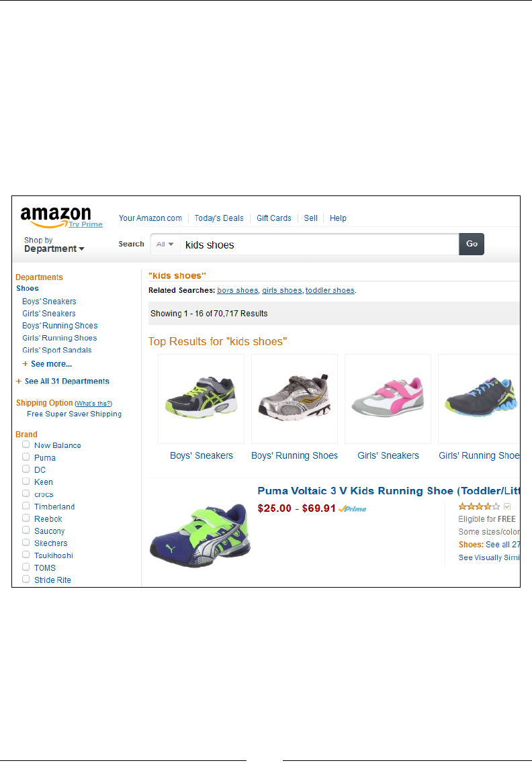
Task: Enable the Skechers brand filter
Action: [x=26, y=543]
